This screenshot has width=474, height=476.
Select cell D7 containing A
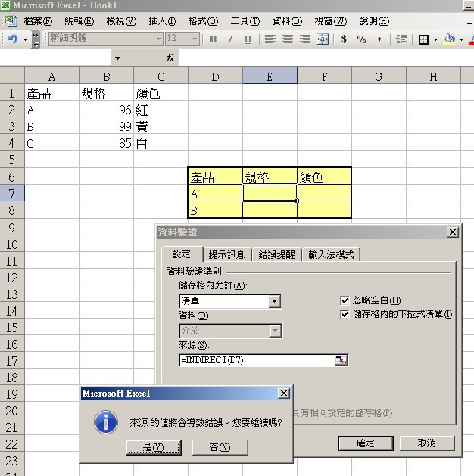[215, 194]
